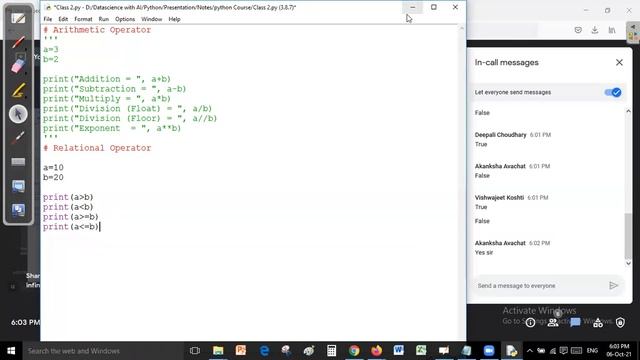
Task: Open PowerPoint from taskbar
Action: [x=241, y=351]
